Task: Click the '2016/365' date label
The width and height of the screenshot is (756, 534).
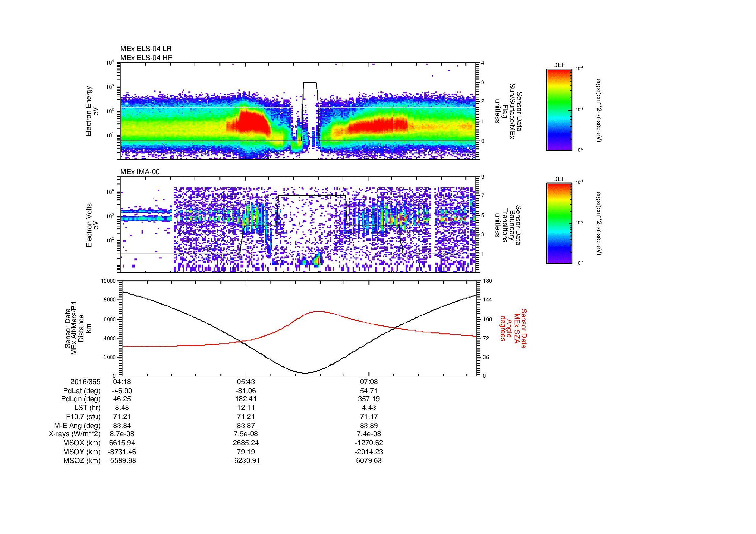Action: click(x=85, y=382)
